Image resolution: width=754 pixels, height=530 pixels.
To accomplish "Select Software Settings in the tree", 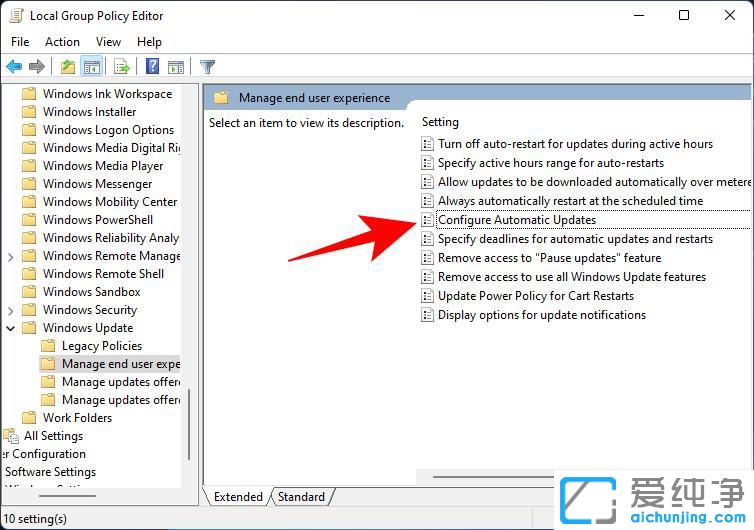I will [x=50, y=472].
